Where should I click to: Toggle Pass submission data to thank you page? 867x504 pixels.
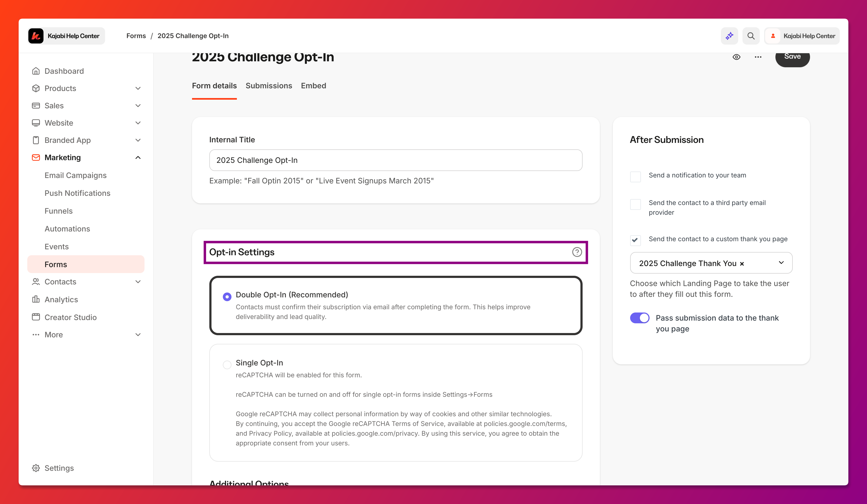point(640,318)
